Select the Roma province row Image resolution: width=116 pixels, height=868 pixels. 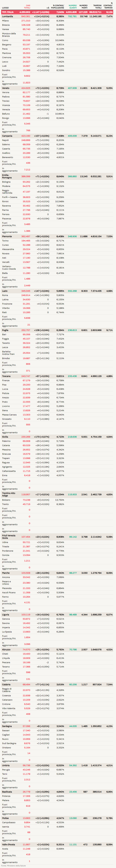click(x=5, y=295)
